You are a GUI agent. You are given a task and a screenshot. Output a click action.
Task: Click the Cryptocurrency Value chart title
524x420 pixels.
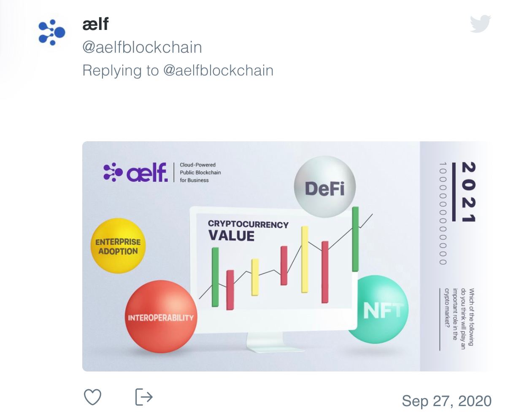click(248, 230)
